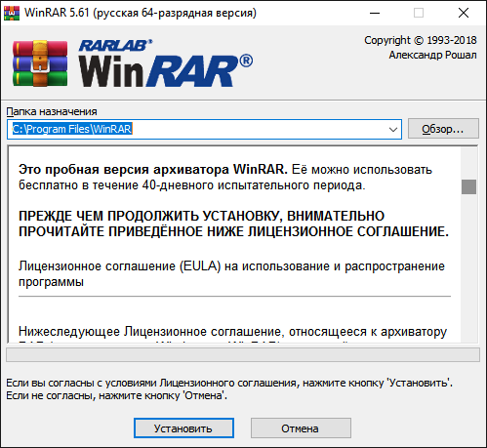Click the WinRAR title bar app icon
Image resolution: width=487 pixels, height=448 pixels.
point(12,13)
